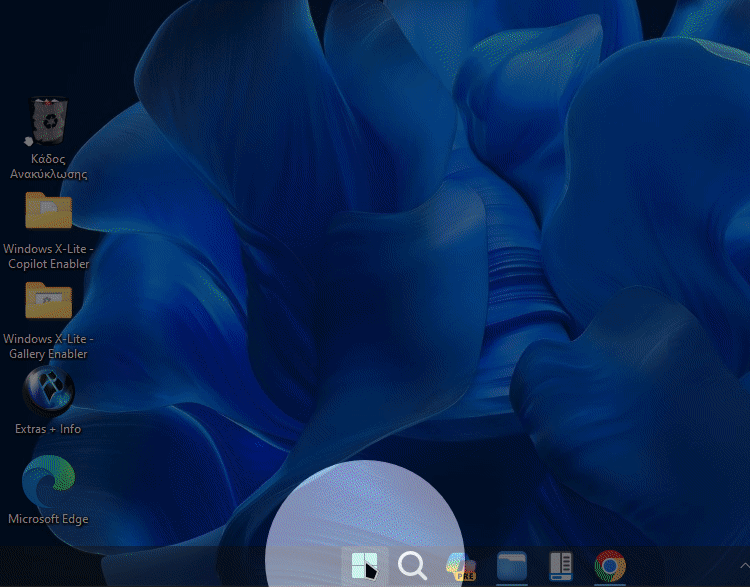The height and width of the screenshot is (587, 750).
Task: Open the taskbar app beside File Explorer
Action: click(x=561, y=566)
